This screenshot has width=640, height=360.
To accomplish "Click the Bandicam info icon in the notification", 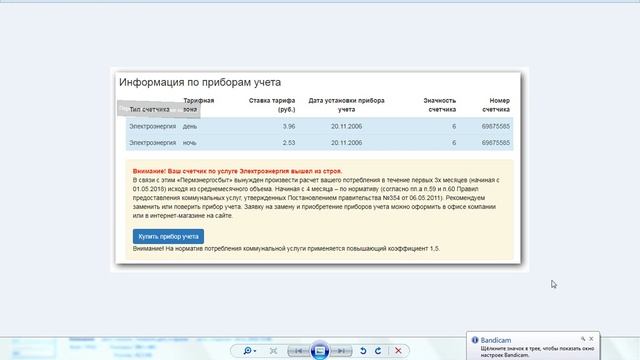I will [x=475, y=340].
